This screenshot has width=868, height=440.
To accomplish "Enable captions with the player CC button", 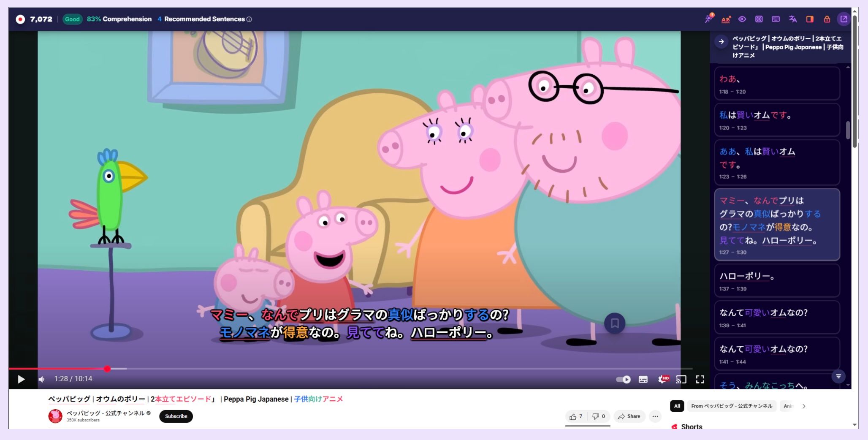I will pos(643,380).
